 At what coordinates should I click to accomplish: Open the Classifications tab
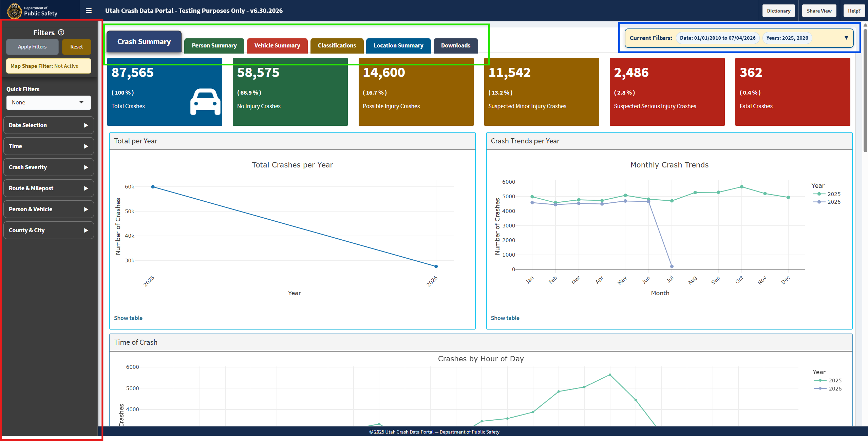tap(337, 45)
